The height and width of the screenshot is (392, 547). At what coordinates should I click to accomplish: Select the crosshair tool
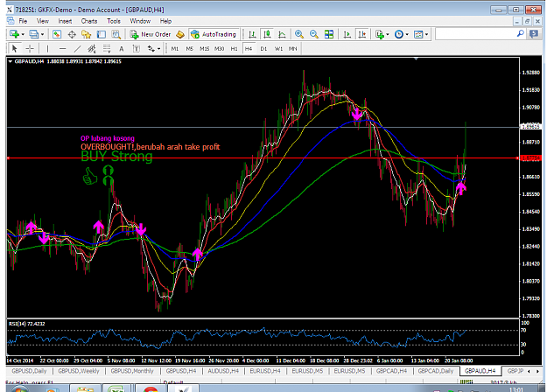point(30,48)
